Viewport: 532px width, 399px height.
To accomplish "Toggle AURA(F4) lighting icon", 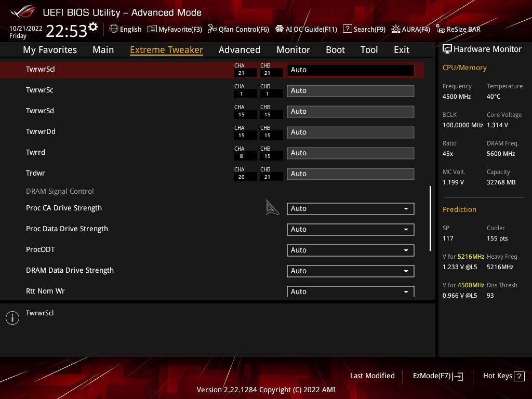I will click(x=395, y=29).
